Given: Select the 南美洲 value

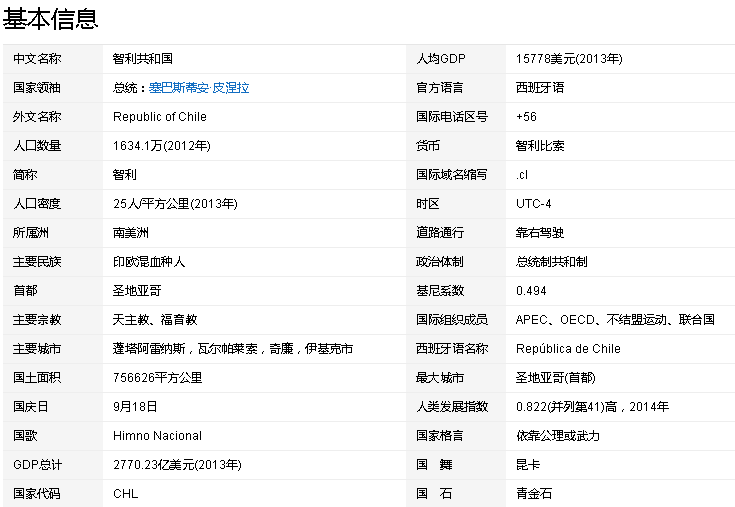Looking at the screenshot, I should click(x=131, y=233).
